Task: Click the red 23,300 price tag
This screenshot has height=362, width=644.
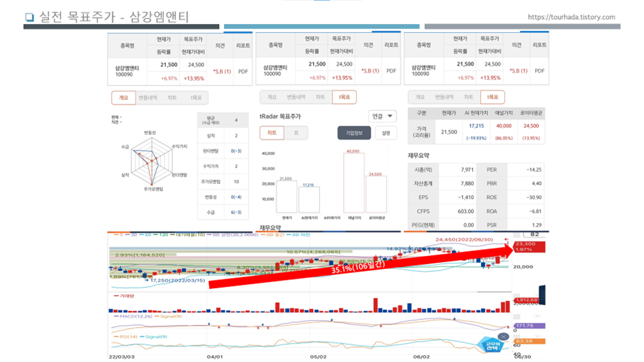Action: pyautogui.click(x=529, y=246)
